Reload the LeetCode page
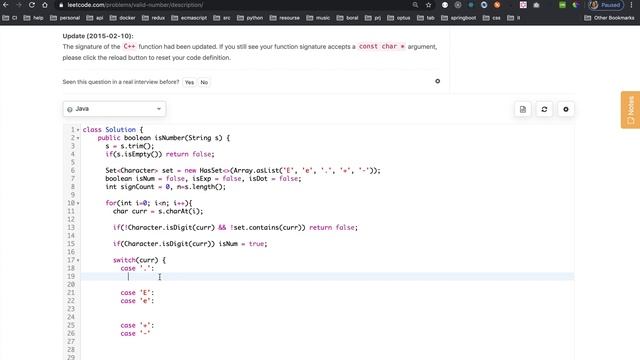 (x=32, y=5)
